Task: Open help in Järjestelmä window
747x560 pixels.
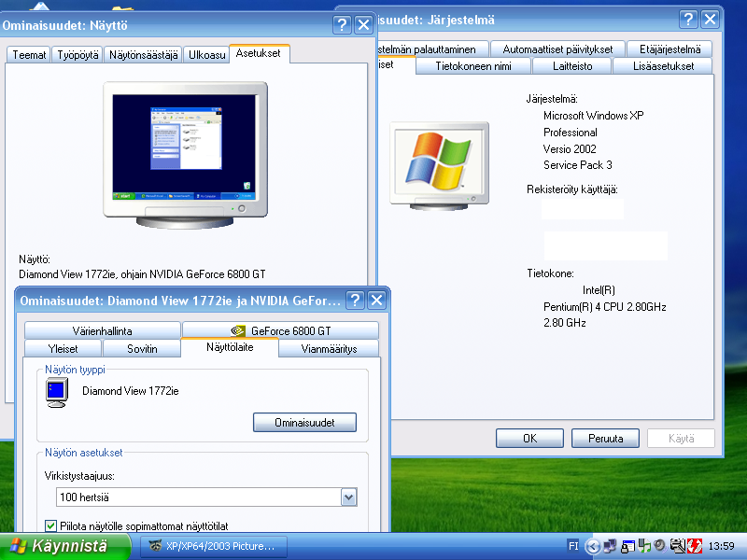Action: coord(688,20)
